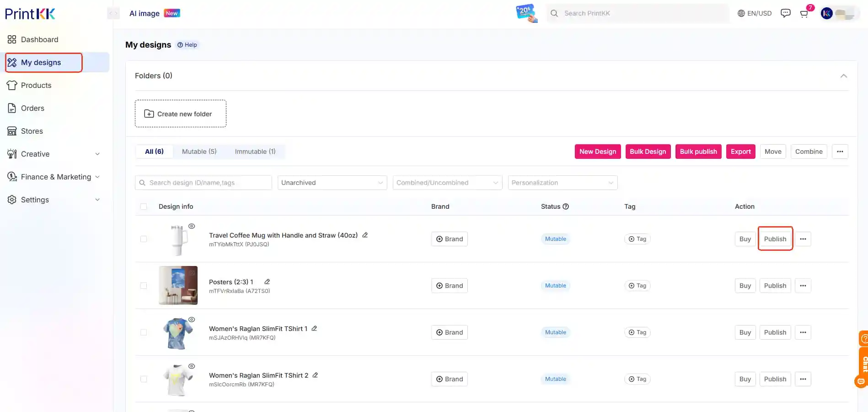Viewport: 868px width, 412px height.
Task: Select the checkbox for the Travel Coffee Mug row
Action: coord(144,239)
